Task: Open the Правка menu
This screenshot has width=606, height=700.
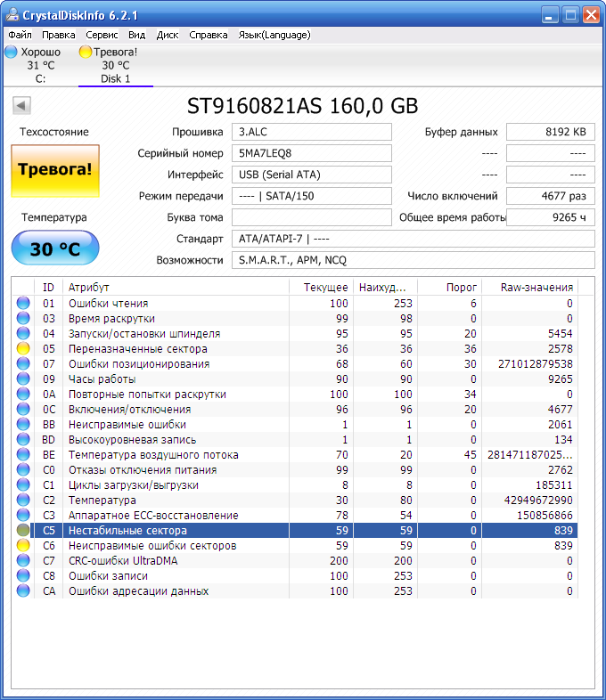Action: (59, 35)
